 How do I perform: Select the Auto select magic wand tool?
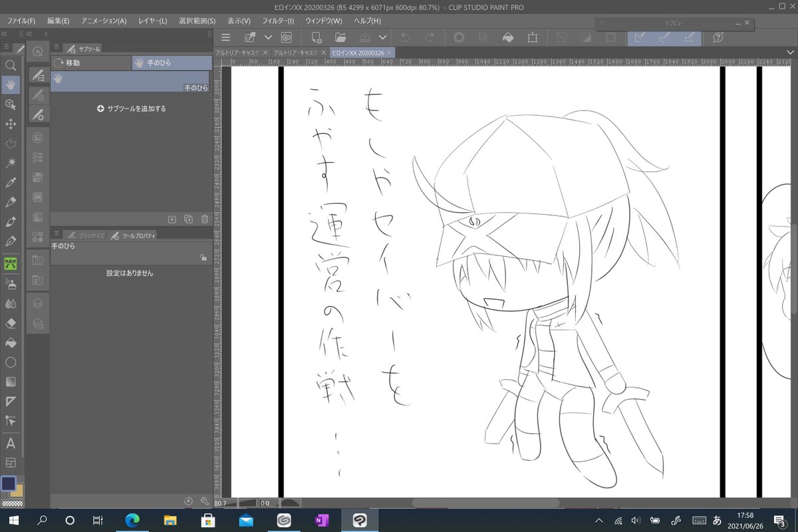click(11, 162)
